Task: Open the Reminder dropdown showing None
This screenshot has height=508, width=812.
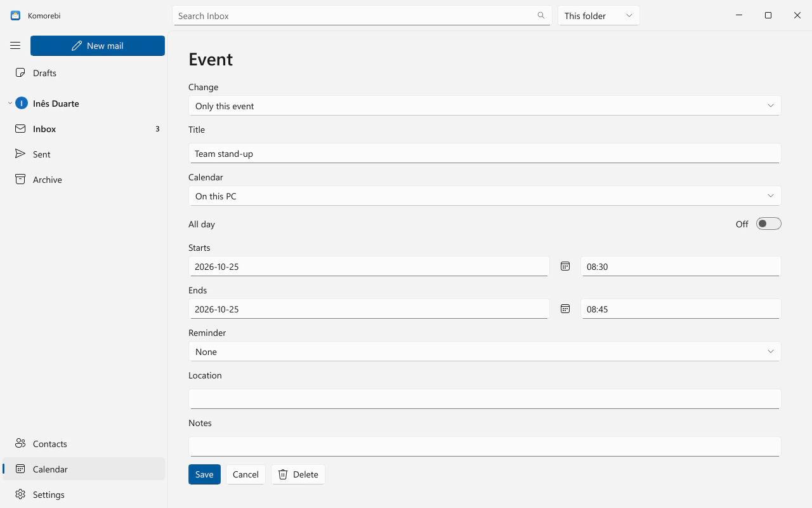Action: 485,351
